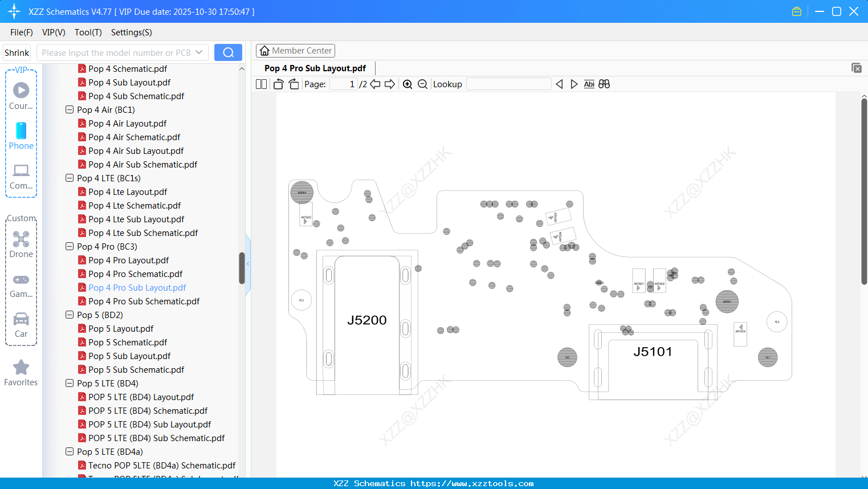
Task: Select the Abi text search tool
Action: point(589,84)
